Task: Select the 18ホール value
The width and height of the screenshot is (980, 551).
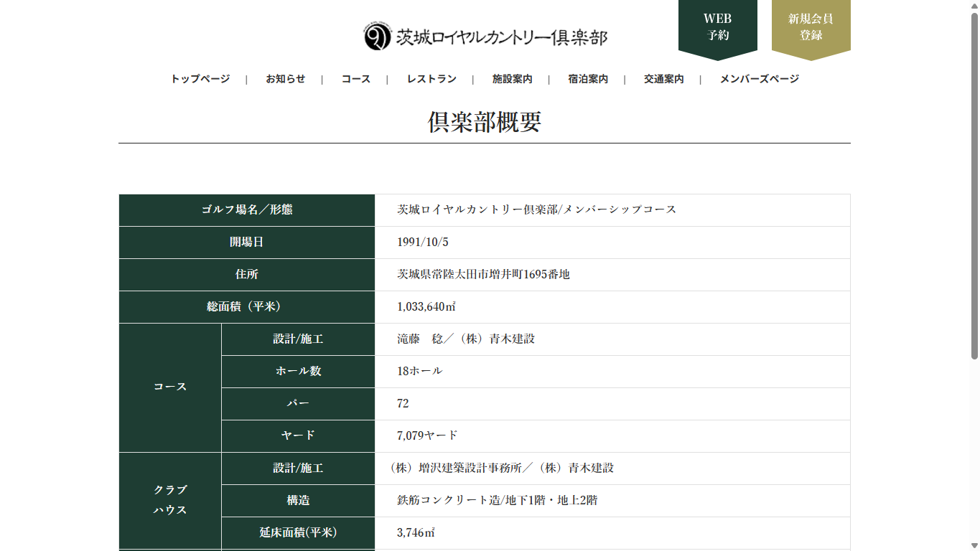Action: point(420,372)
